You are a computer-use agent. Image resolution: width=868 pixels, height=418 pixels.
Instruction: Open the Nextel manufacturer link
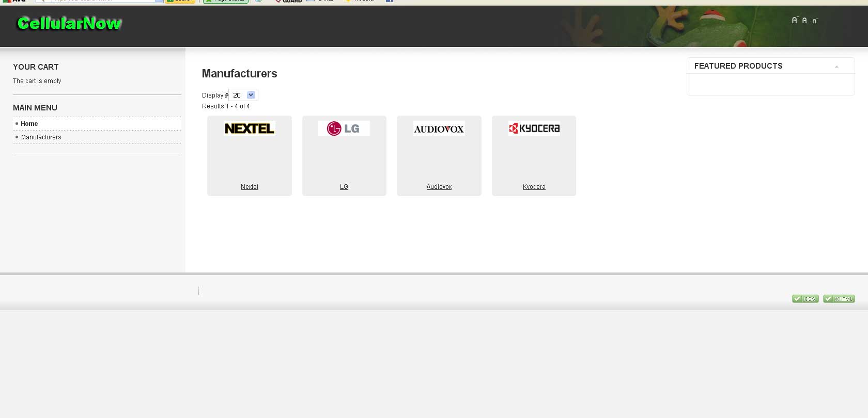(250, 187)
